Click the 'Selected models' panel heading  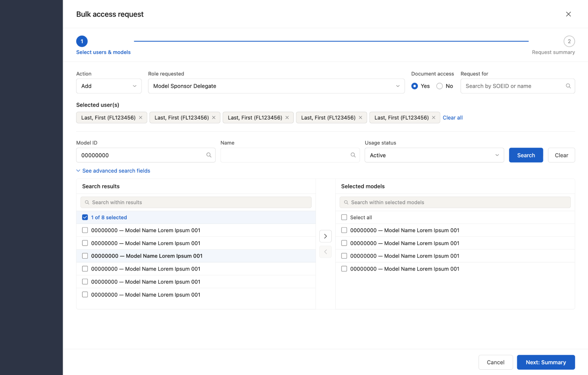(x=363, y=186)
